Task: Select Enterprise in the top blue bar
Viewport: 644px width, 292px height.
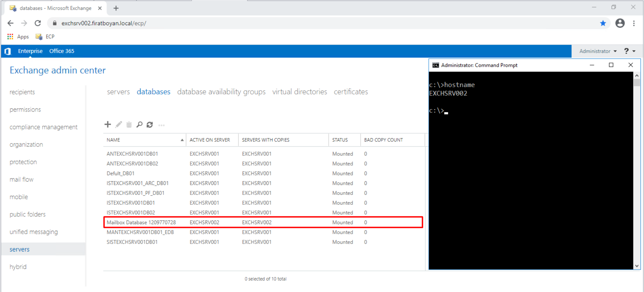Action: point(30,51)
